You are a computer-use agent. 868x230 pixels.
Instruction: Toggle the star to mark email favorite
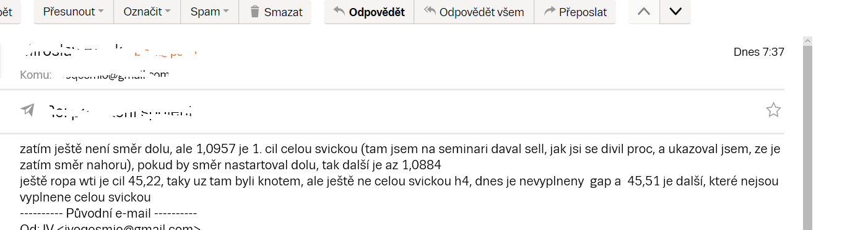[773, 110]
